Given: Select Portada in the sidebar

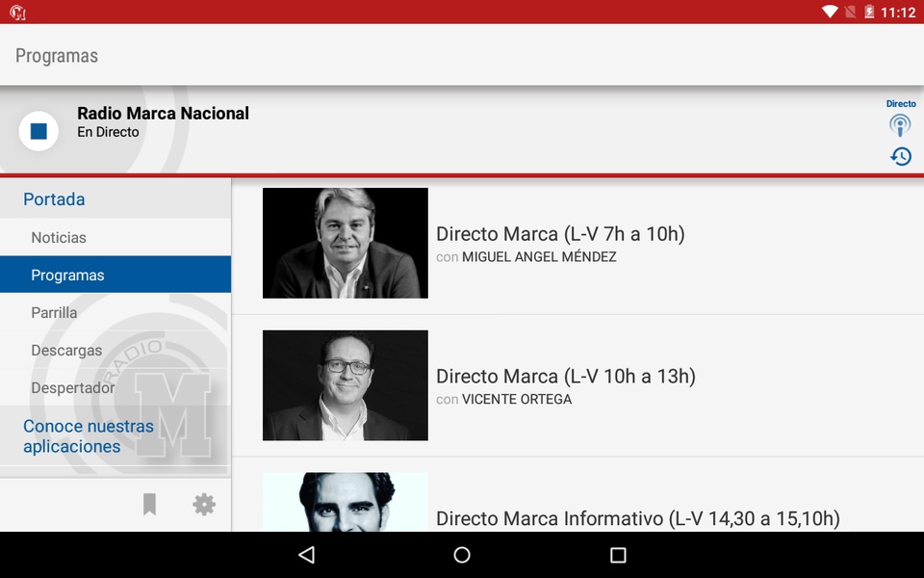Looking at the screenshot, I should 115,198.
